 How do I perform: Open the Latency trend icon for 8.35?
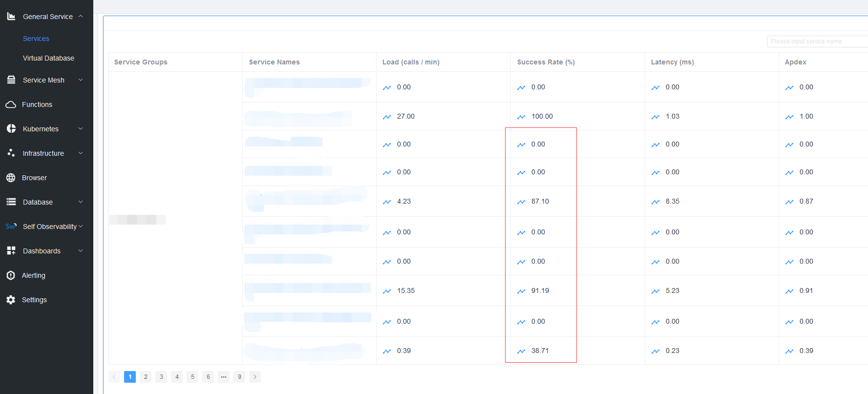656,202
